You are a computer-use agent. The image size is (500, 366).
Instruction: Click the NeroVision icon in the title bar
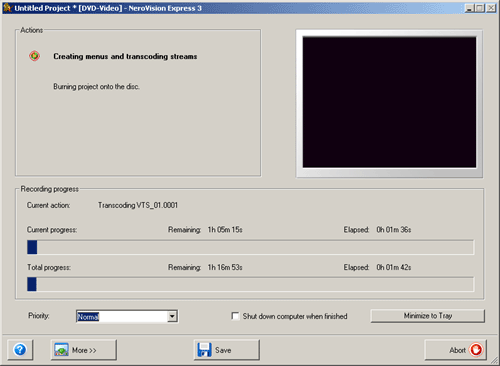[7, 8]
